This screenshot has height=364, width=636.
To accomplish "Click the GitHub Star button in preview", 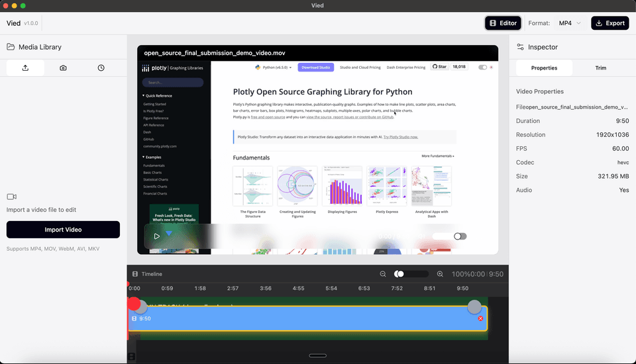I will point(439,66).
